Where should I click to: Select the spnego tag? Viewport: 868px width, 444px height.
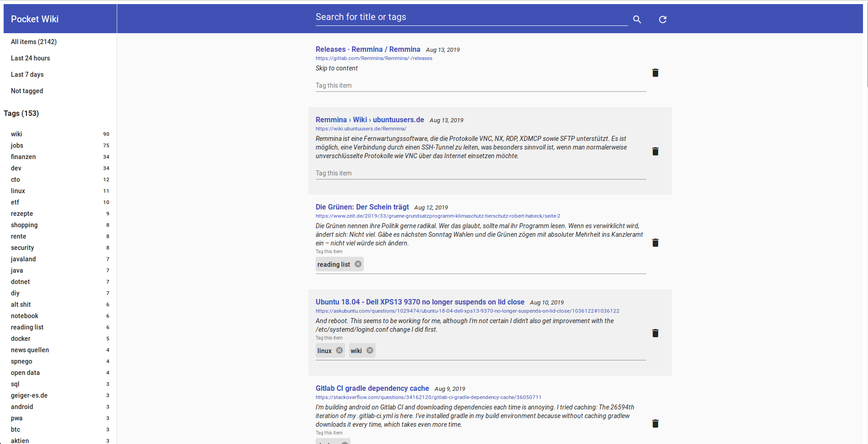[x=60, y=361]
